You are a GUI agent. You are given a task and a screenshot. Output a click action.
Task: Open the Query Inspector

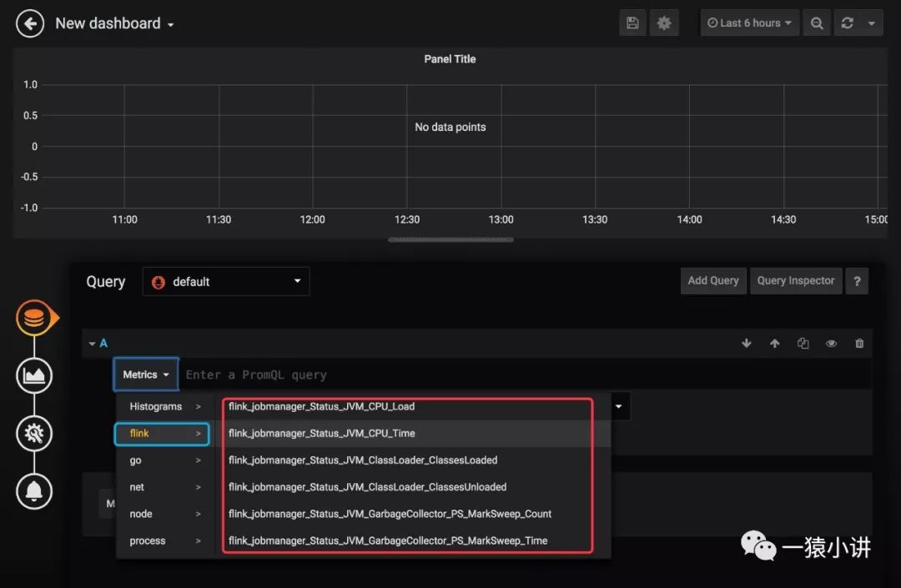(796, 281)
